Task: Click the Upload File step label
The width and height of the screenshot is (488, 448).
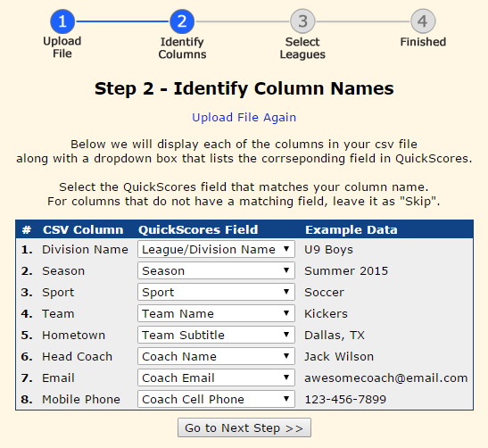Action: coord(62,47)
